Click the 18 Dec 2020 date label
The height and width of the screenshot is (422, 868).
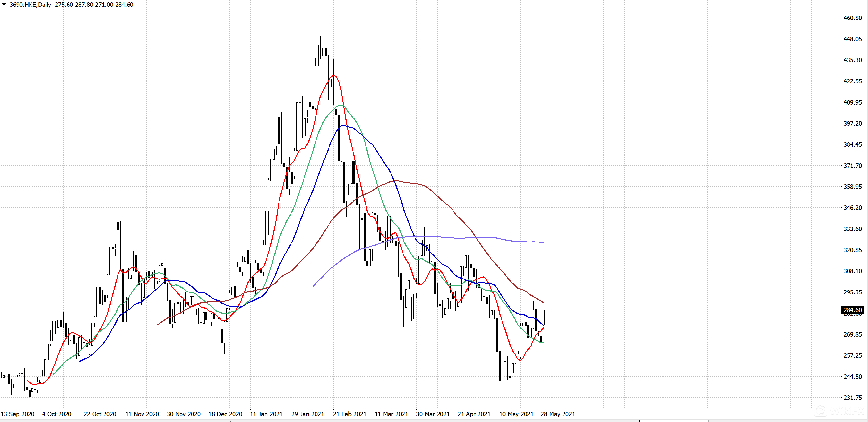[x=225, y=414]
